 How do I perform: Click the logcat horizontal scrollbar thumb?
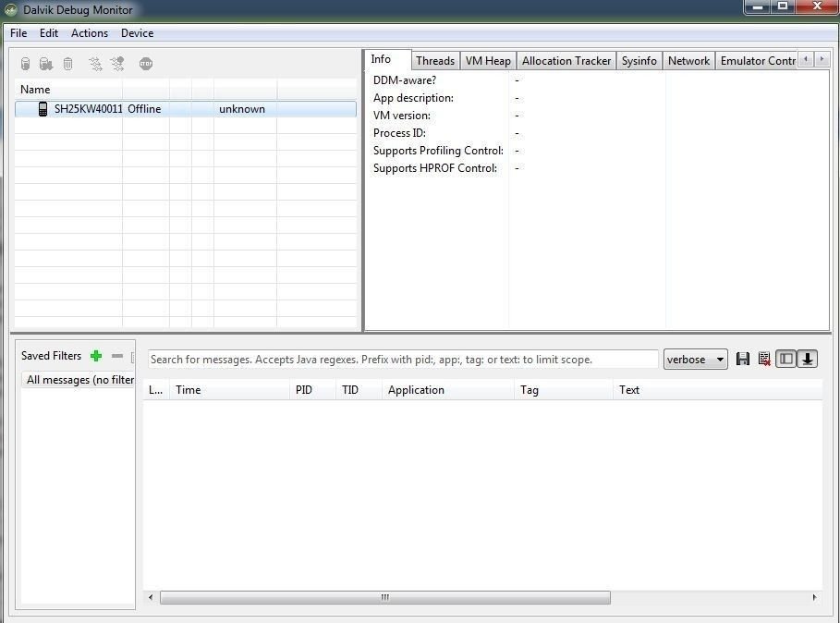click(x=385, y=597)
